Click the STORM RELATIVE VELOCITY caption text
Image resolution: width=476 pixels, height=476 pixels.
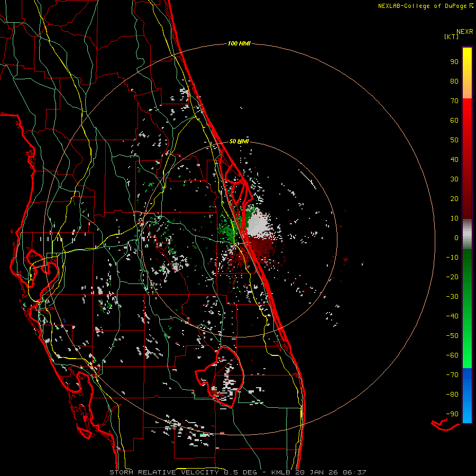[x=164, y=472]
